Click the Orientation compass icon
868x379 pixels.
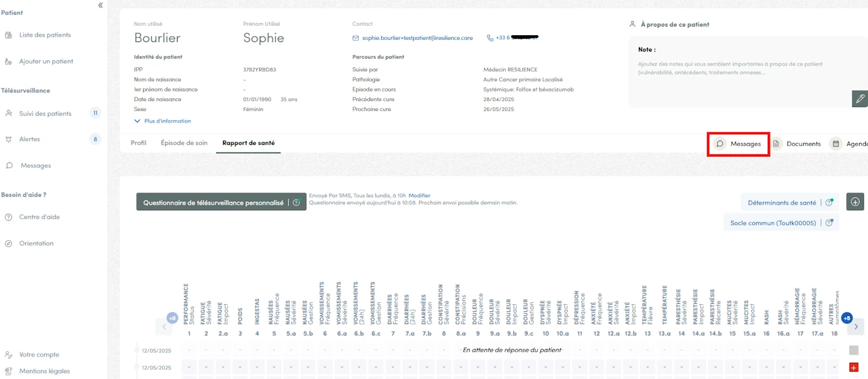click(x=8, y=243)
